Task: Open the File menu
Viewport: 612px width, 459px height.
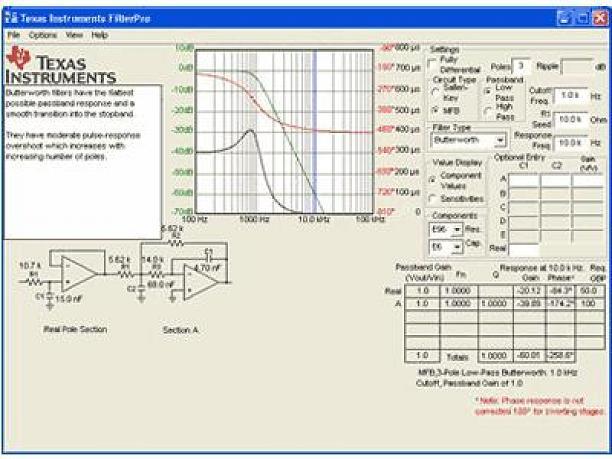Action: tap(14, 35)
